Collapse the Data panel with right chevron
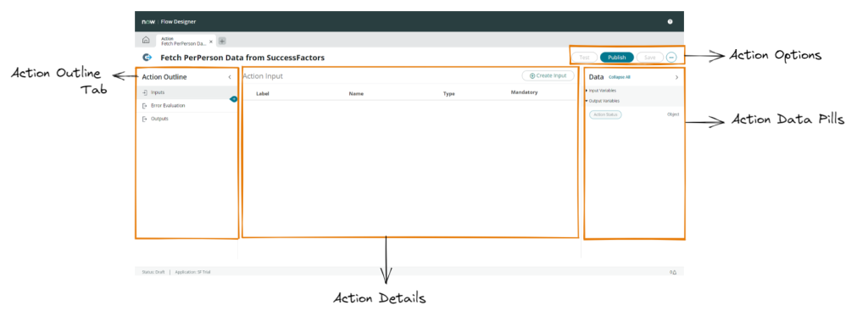868x322 pixels. point(676,77)
